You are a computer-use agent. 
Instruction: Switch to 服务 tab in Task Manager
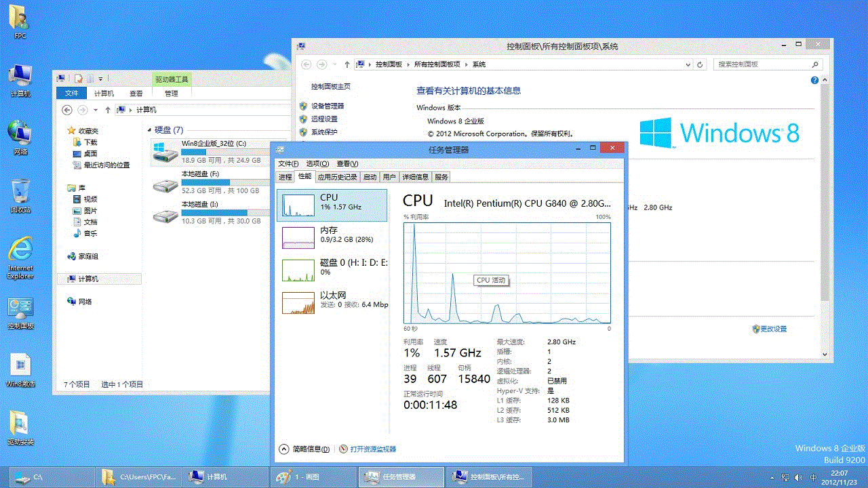click(x=441, y=177)
